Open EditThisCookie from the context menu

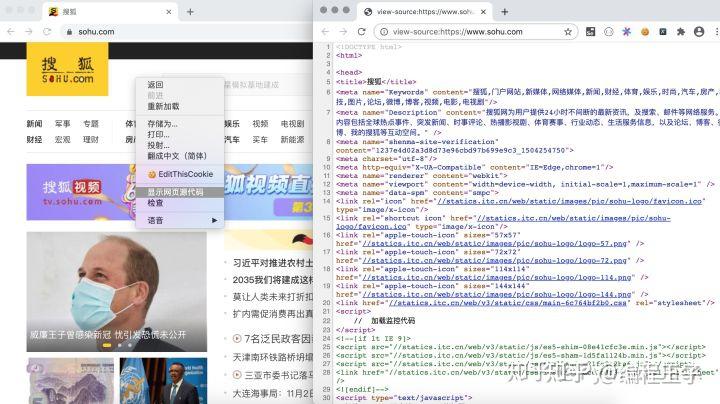pyautogui.click(x=180, y=174)
